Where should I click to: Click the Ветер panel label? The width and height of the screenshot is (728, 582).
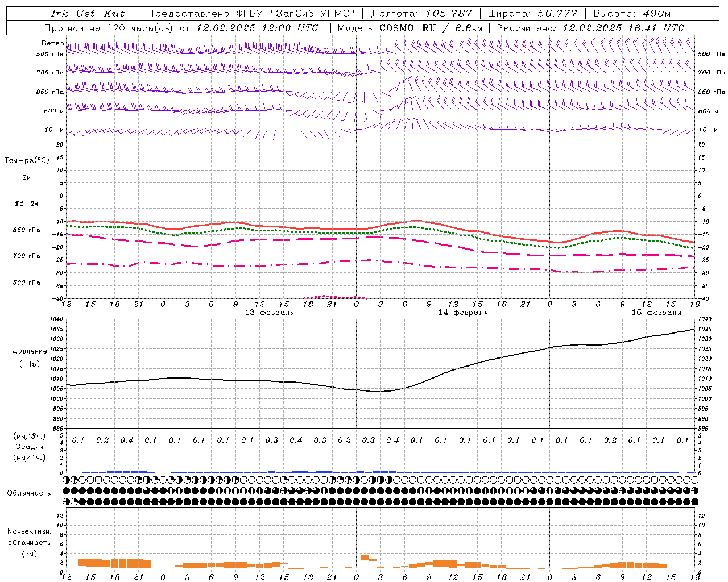point(52,43)
